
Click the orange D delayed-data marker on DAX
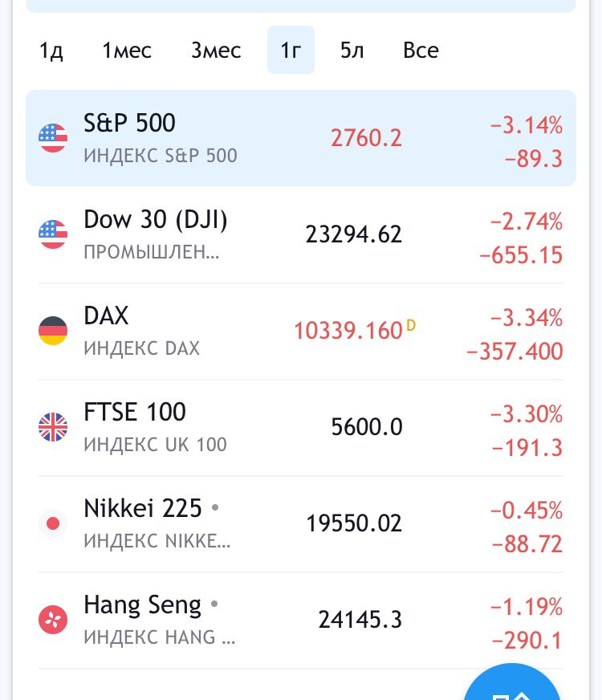[x=411, y=325]
